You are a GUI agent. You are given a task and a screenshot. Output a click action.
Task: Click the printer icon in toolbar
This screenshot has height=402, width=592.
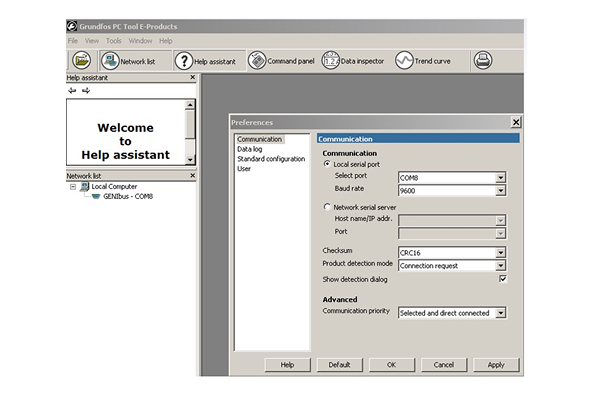click(x=483, y=60)
